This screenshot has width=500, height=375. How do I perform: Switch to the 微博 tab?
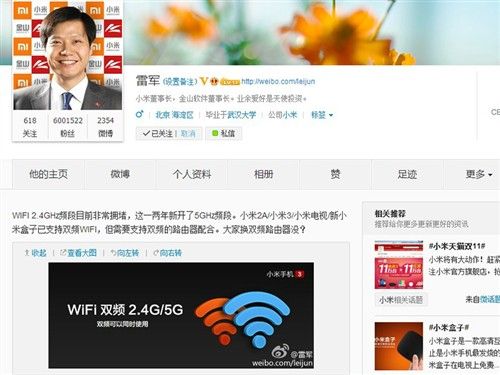coord(120,174)
